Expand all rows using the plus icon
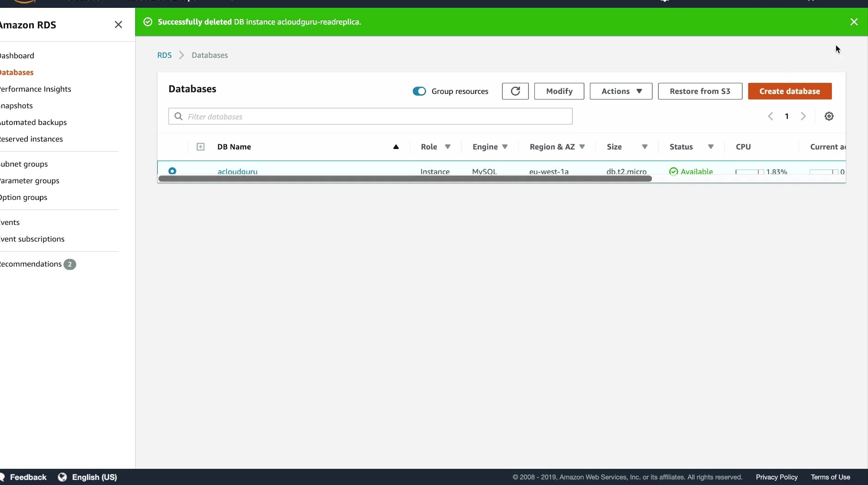The height and width of the screenshot is (485, 868). click(200, 147)
